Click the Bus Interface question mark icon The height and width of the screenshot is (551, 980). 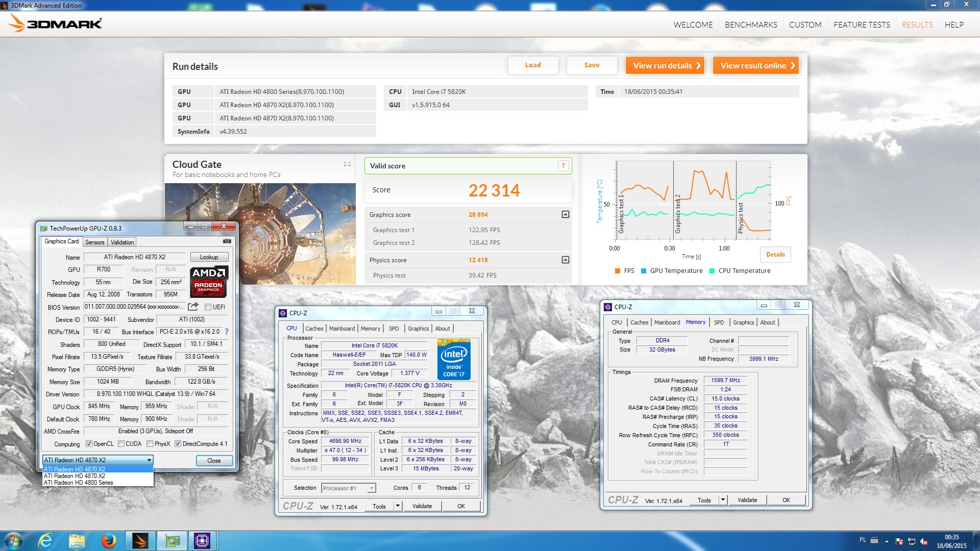227,332
